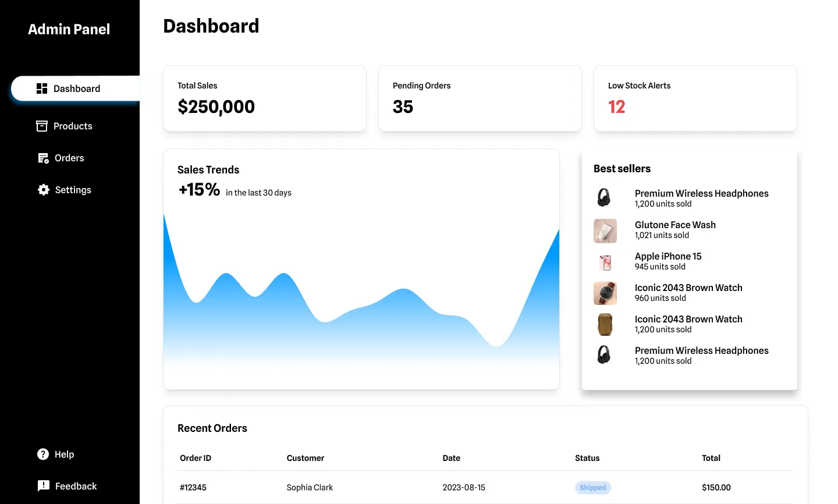Click the Settings gear icon
838x504 pixels.
point(44,190)
